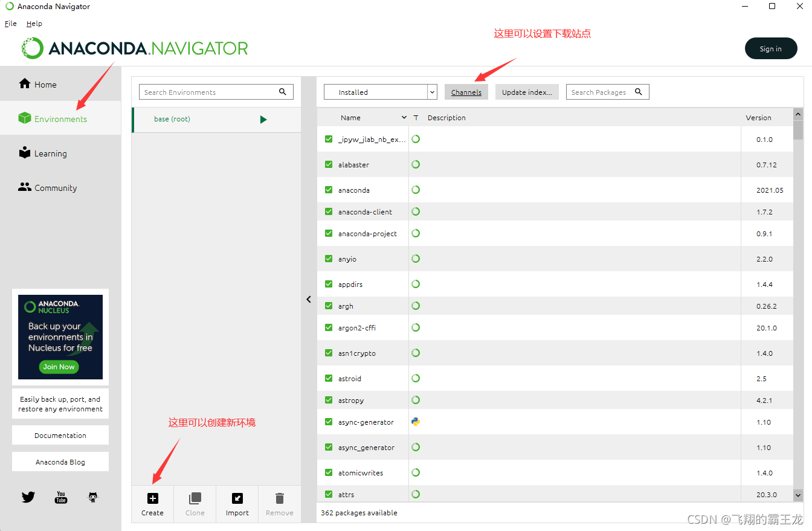This screenshot has height=531, width=812.
Task: Go to the Learning tab
Action: click(60, 153)
